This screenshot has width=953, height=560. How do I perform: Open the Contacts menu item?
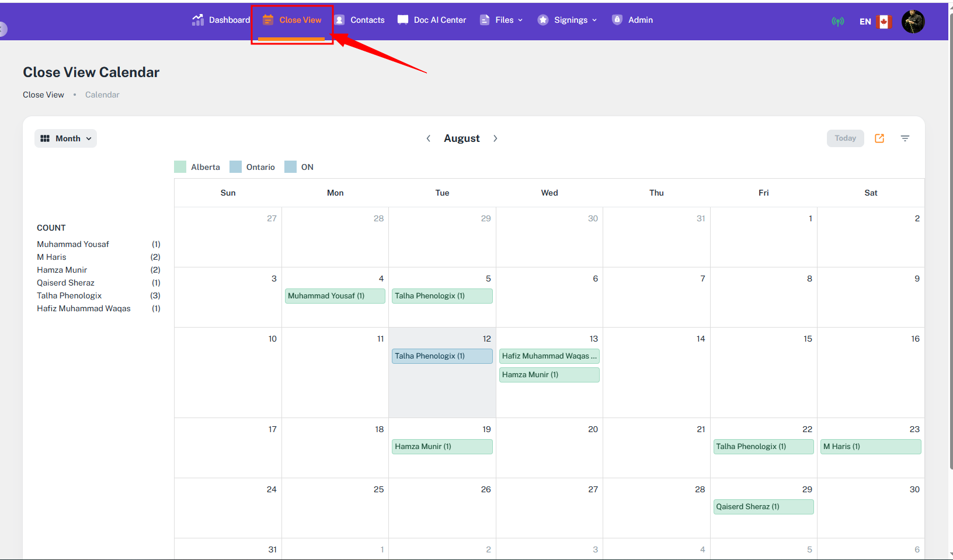point(360,20)
